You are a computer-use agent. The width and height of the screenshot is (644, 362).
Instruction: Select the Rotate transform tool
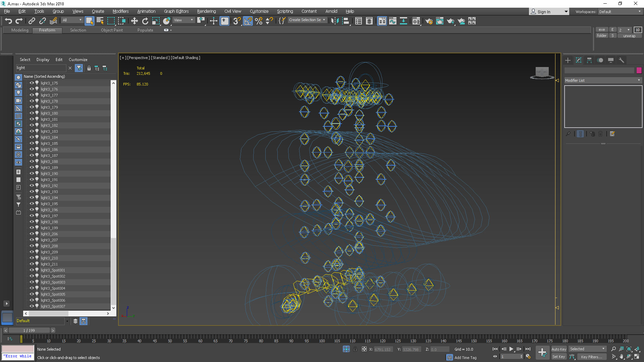pyautogui.click(x=145, y=21)
